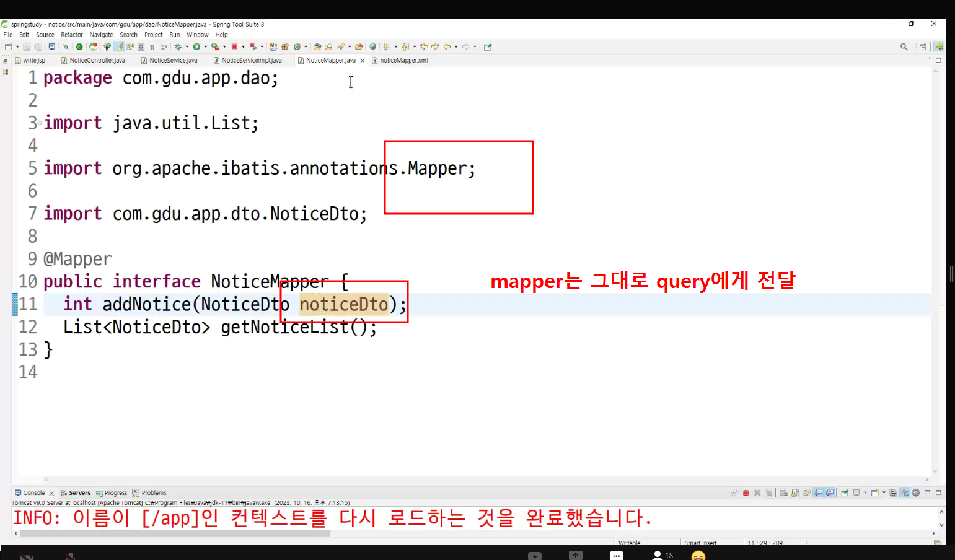Click the console gear settings icon
This screenshot has height=560, width=955.
(915, 493)
